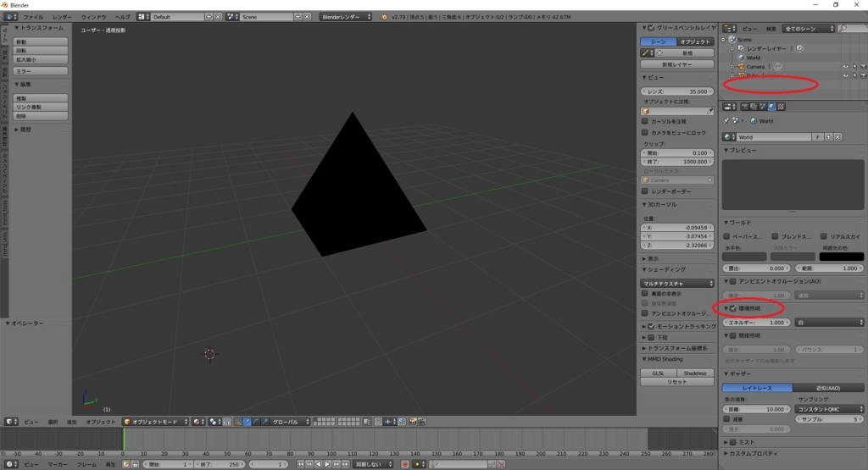Image resolution: width=868 pixels, height=470 pixels.
Task: Open the グローバル orientation dropdown
Action: [x=290, y=422]
